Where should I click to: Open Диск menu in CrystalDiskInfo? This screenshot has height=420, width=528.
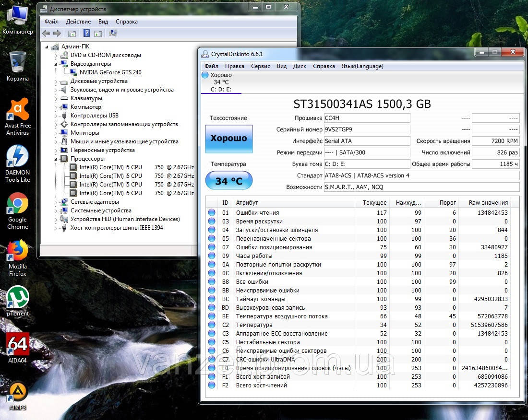[300, 66]
